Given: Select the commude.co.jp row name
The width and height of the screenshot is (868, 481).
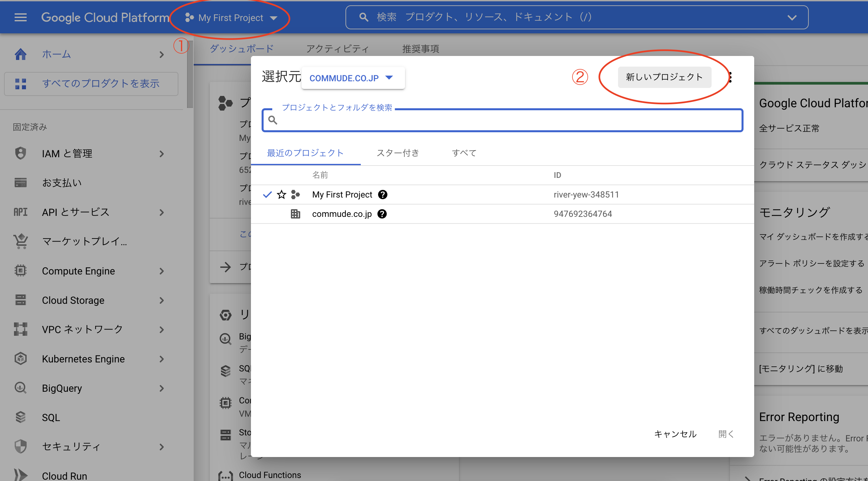Looking at the screenshot, I should [x=342, y=214].
